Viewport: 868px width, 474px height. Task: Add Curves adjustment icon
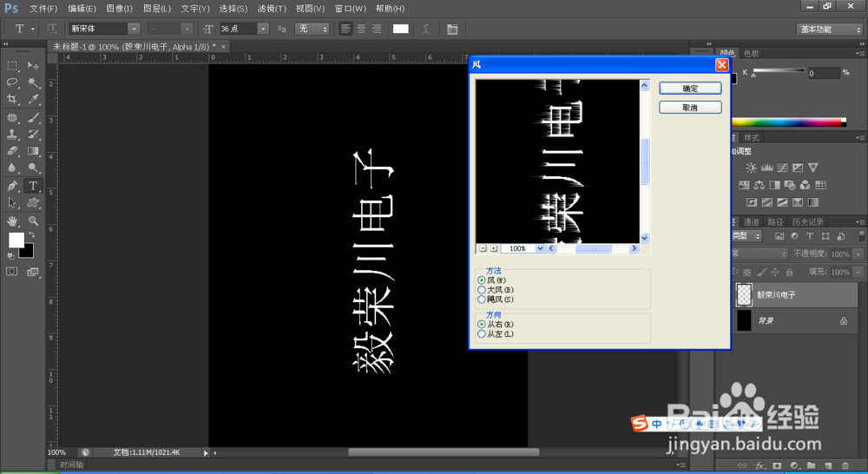782,168
